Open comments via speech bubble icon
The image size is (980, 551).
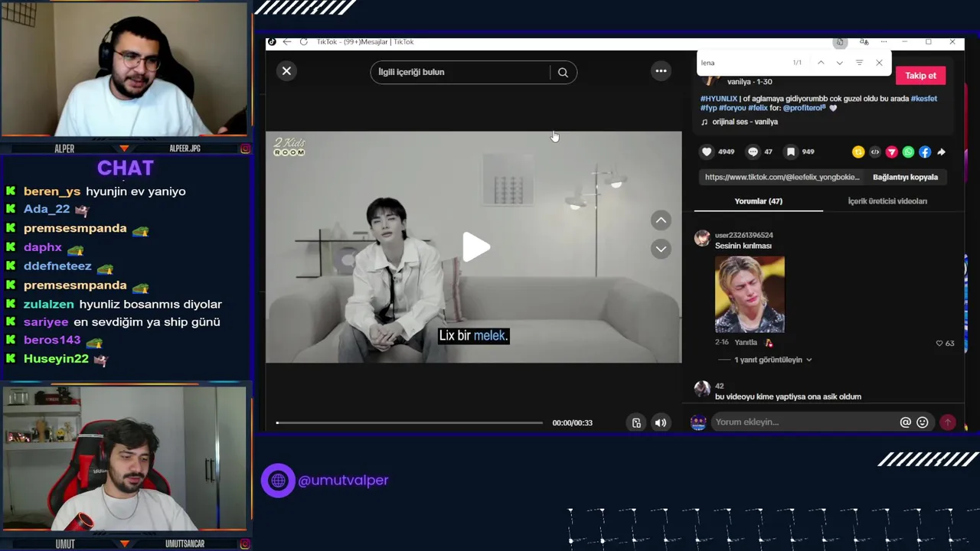pyautogui.click(x=753, y=152)
